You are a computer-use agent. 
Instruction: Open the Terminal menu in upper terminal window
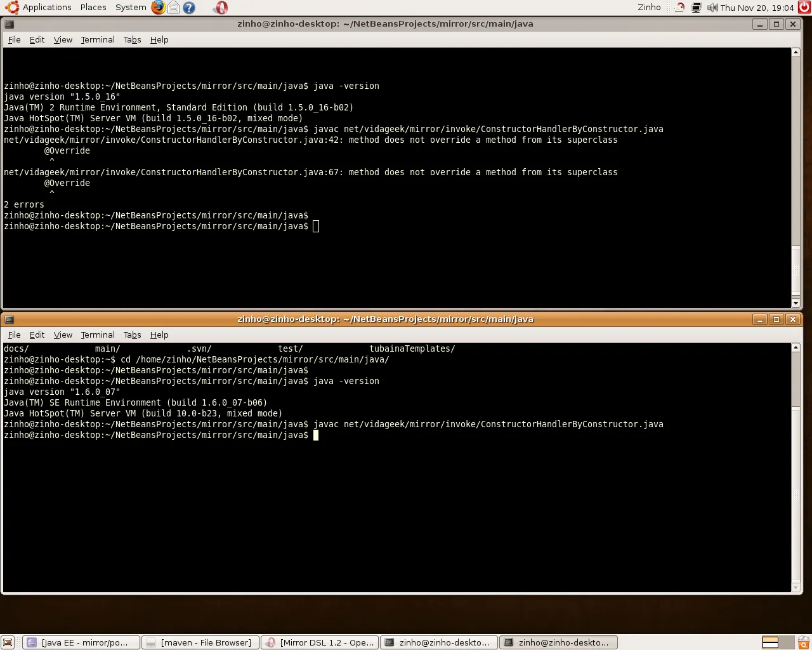click(x=98, y=39)
